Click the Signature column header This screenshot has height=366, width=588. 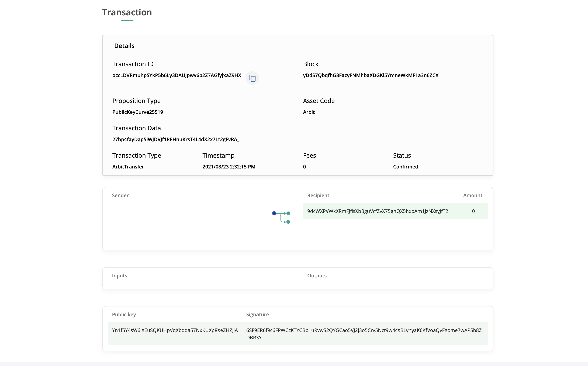tap(257, 315)
